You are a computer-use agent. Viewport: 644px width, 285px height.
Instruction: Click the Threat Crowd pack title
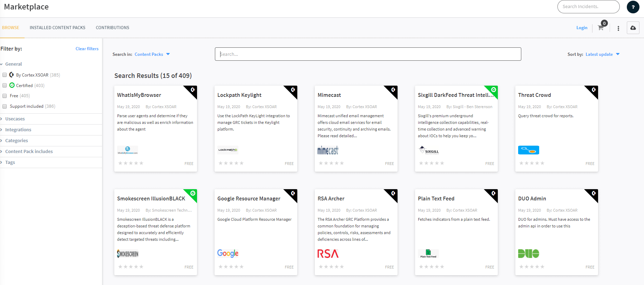[535, 95]
